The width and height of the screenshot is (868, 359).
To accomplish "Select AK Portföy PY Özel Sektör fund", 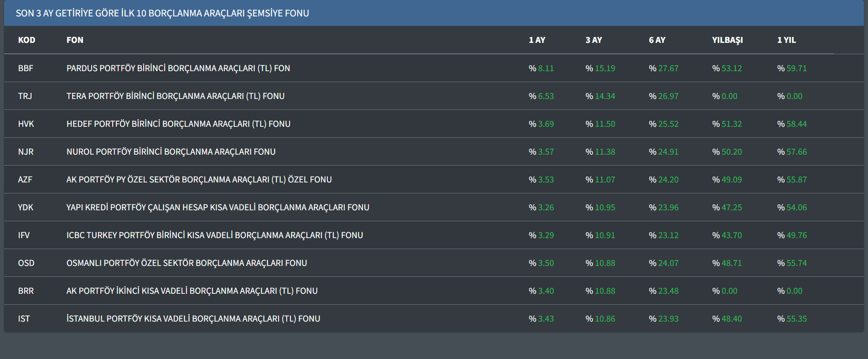I will point(199,180).
